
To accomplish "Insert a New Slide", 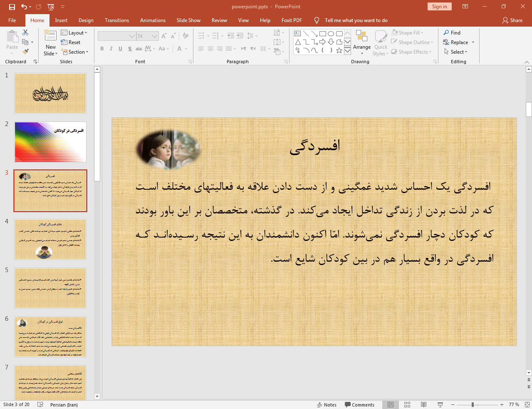I will click(50, 43).
